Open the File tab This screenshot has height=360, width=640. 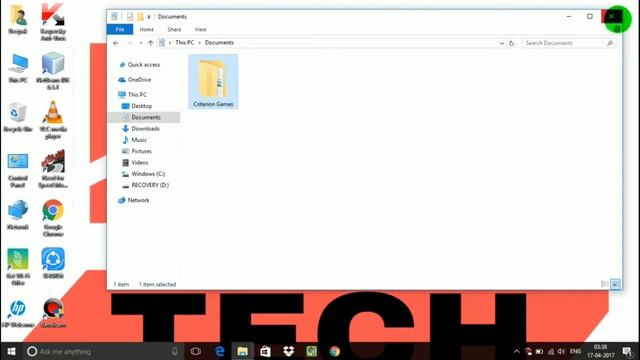click(120, 29)
